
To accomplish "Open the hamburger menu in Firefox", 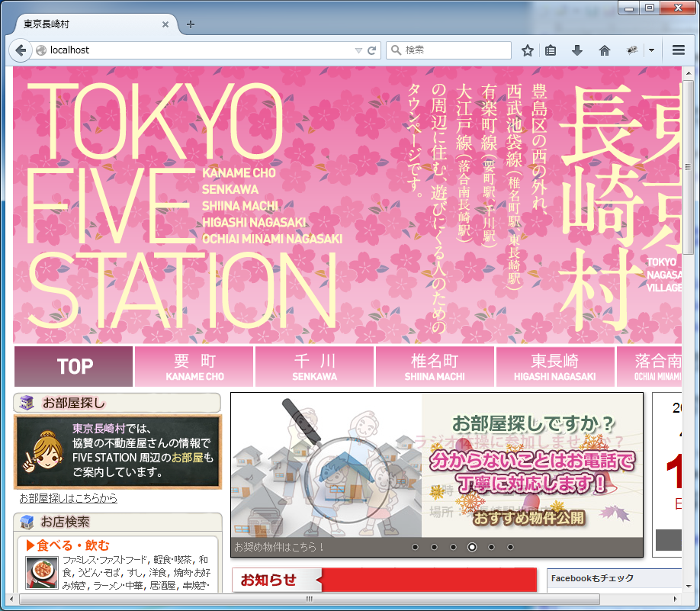I will point(679,50).
